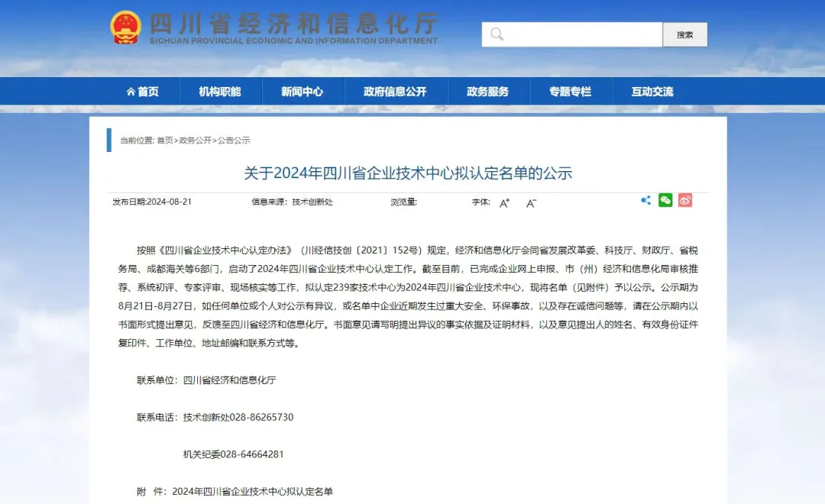825x504 pixels.
Task: Decrease font size with A- icon
Action: pos(531,203)
